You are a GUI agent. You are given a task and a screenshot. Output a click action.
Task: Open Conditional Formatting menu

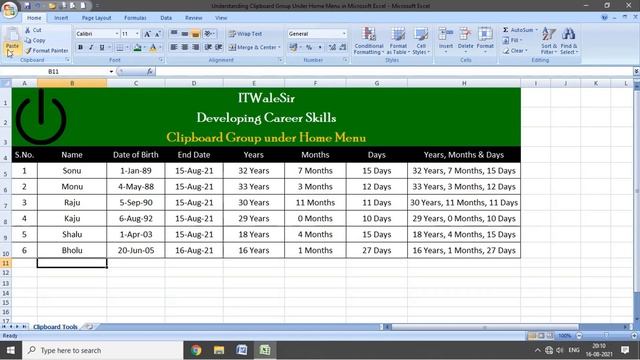point(369,41)
